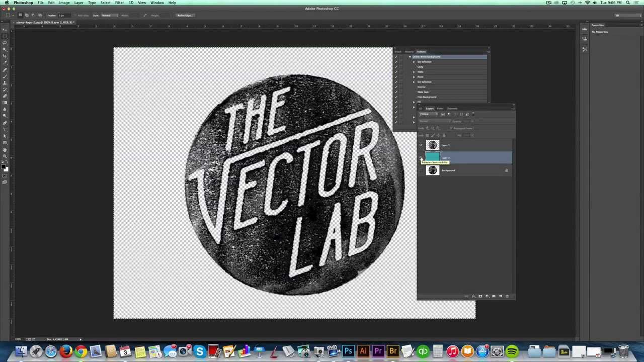
Task: Select the History Brush tool
Action: coord(5,89)
